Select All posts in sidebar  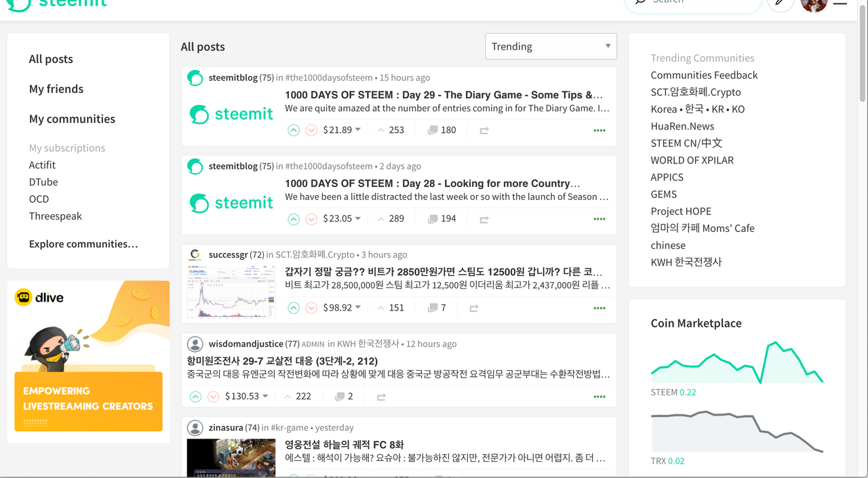51,59
